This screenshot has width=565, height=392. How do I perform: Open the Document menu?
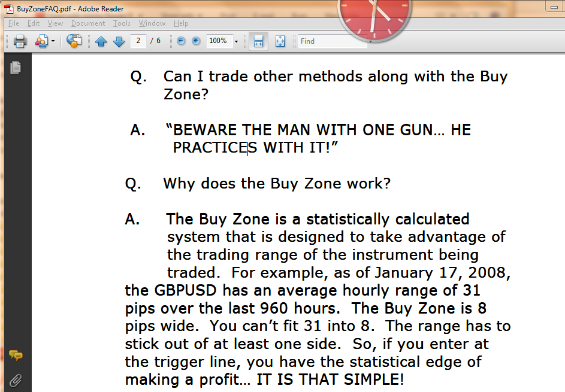[x=87, y=23]
